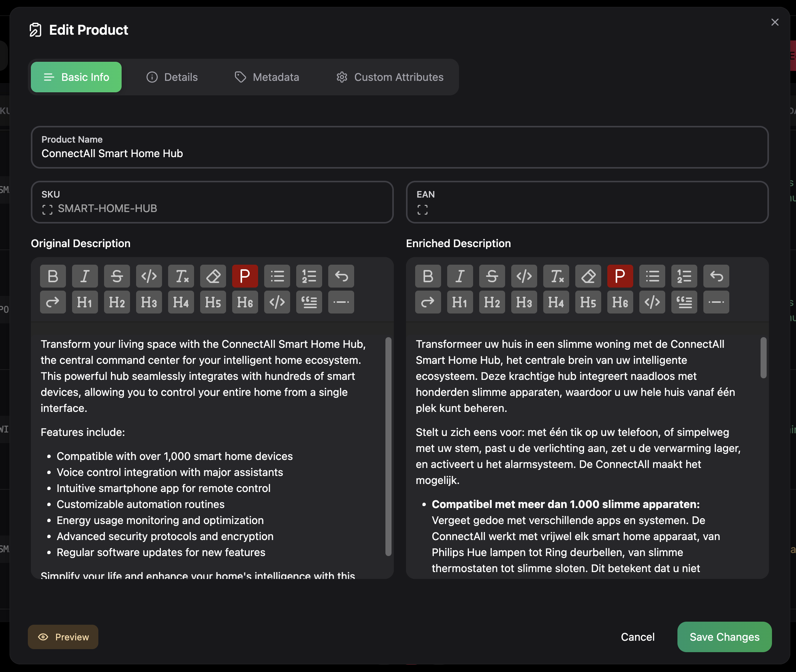Toggle bold in Original Description toolbar
The width and height of the screenshot is (796, 672).
pos(53,276)
